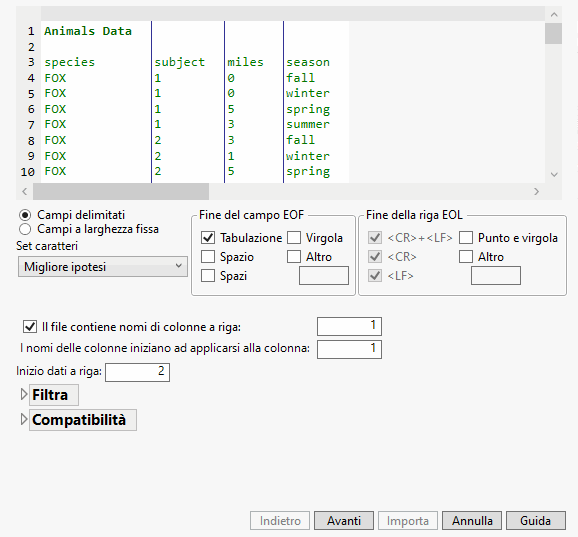Viewport: 578px width, 537px height.
Task: Click the preview scroll down arrow
Action: (x=554, y=174)
